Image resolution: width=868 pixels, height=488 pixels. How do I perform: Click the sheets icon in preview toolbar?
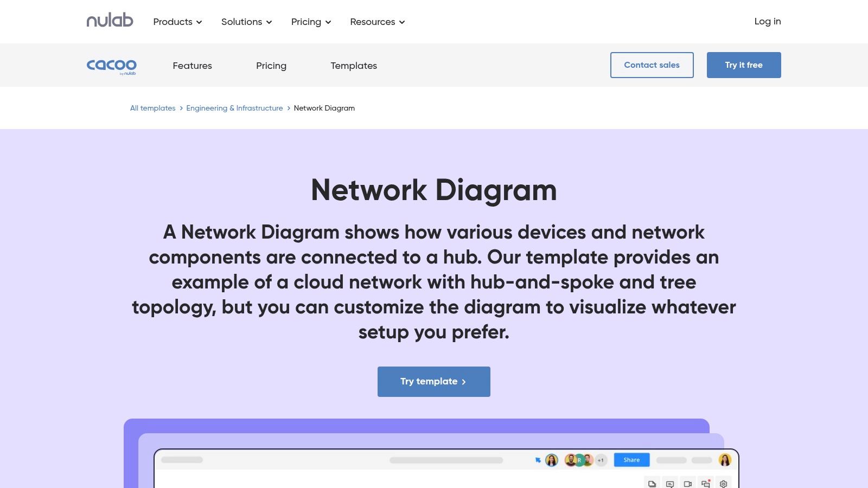click(652, 484)
